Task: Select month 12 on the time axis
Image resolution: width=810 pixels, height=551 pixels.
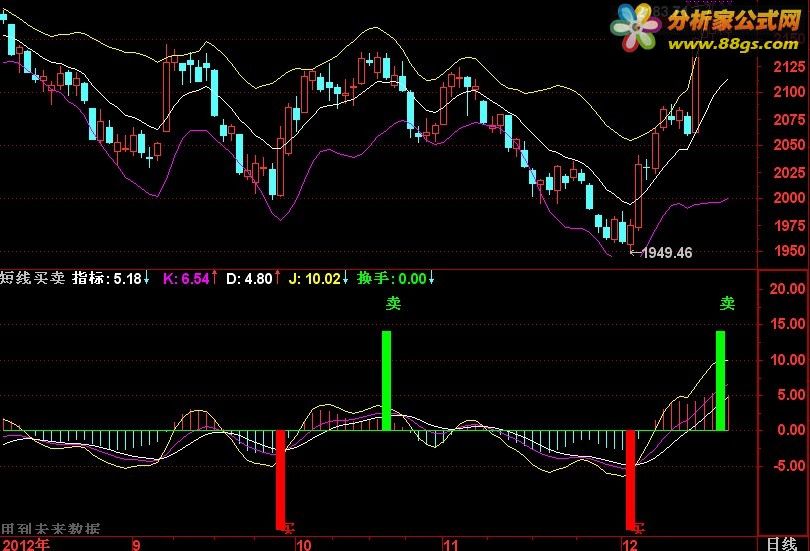Action: tap(630, 545)
